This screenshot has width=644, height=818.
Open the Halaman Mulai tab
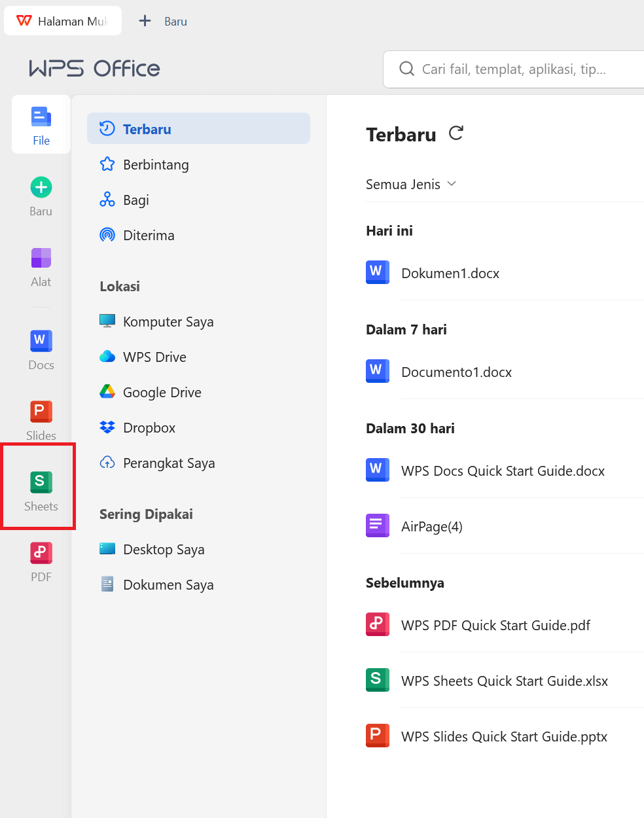tap(63, 20)
